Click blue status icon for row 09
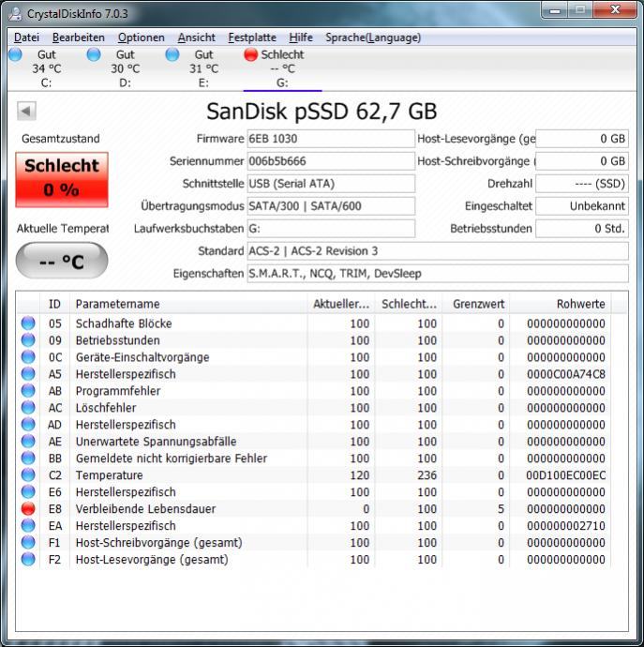644x647 pixels. [28, 340]
